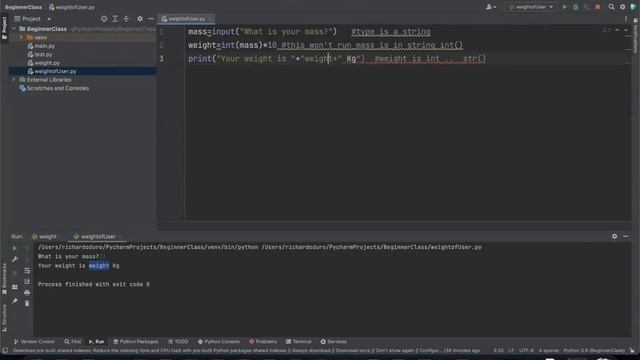Expand External Libraries node
The image size is (640, 360).
14,80
